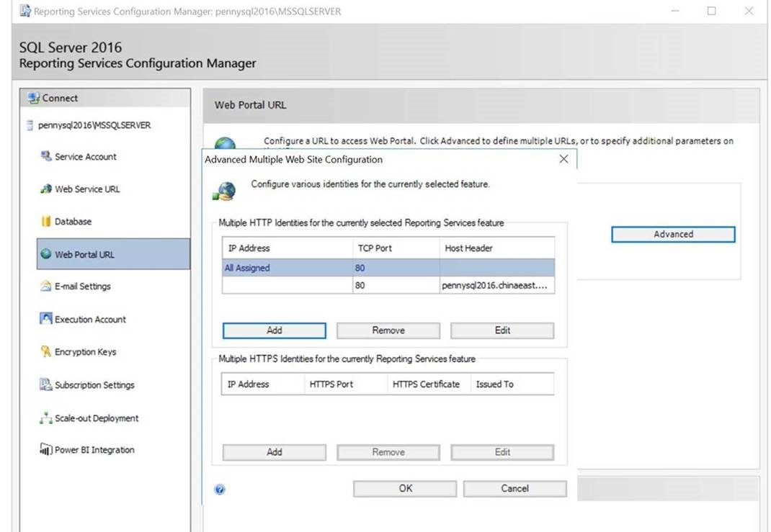Image resolution: width=771 pixels, height=532 pixels.
Task: Remove the selected HTTP identity
Action: 388,330
